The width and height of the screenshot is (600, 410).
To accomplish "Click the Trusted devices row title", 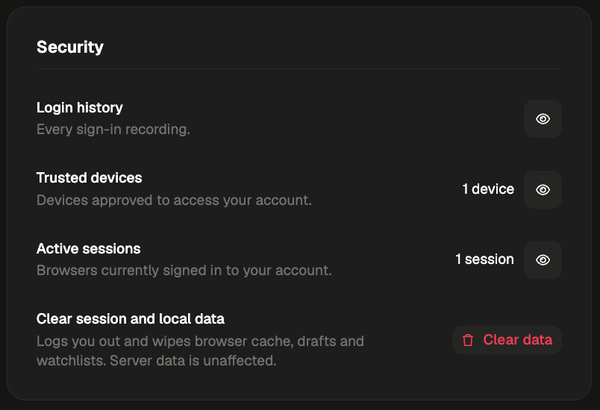I will [89, 178].
